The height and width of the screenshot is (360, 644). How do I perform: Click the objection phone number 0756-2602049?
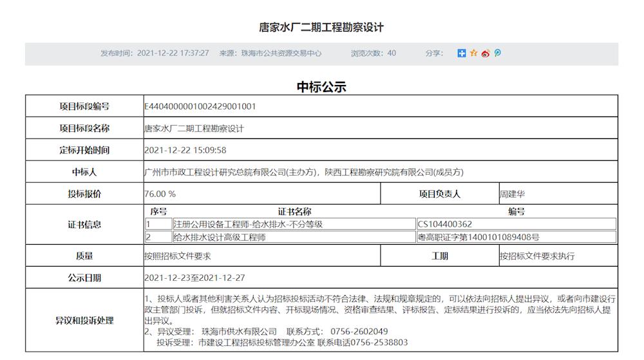pyautogui.click(x=359, y=331)
